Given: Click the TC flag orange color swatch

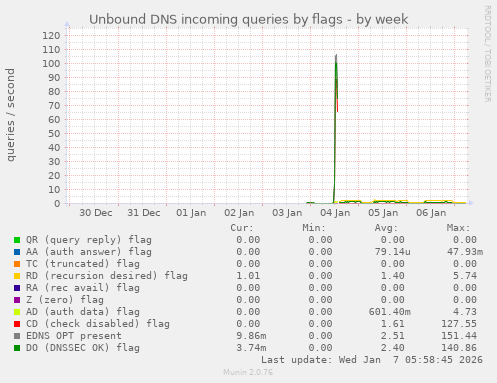Looking at the screenshot, I should [x=17, y=264].
